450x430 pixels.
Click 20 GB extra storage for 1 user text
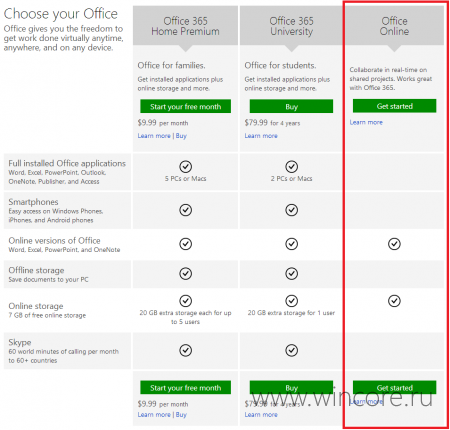pos(291,313)
